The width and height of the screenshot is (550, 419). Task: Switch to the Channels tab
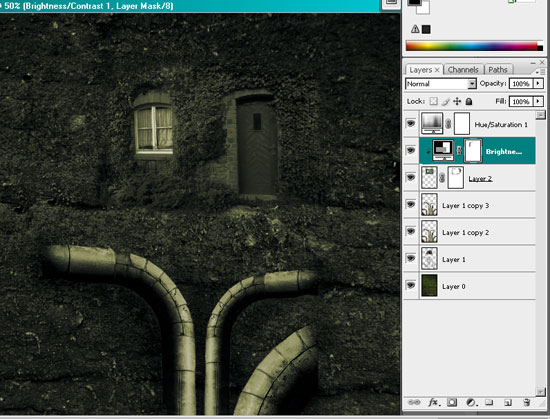463,70
